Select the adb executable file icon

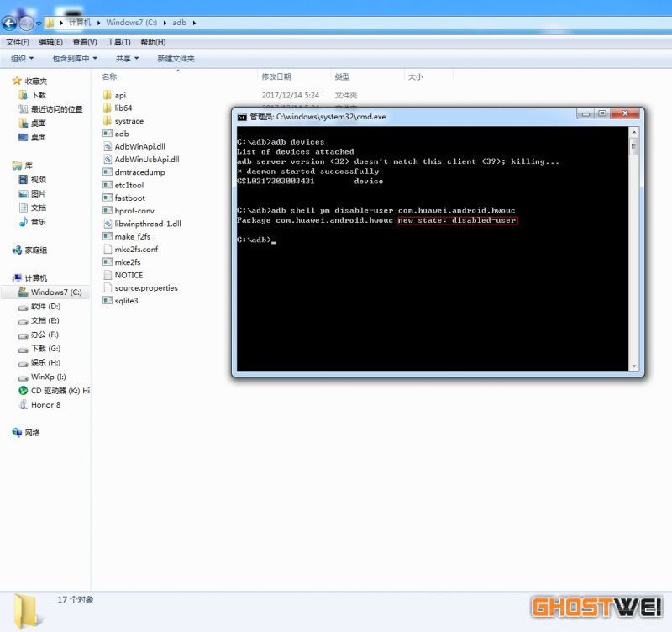click(107, 134)
